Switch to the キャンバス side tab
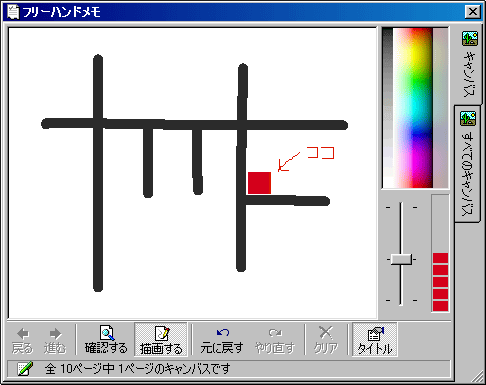The width and height of the screenshot is (486, 385). click(x=469, y=64)
